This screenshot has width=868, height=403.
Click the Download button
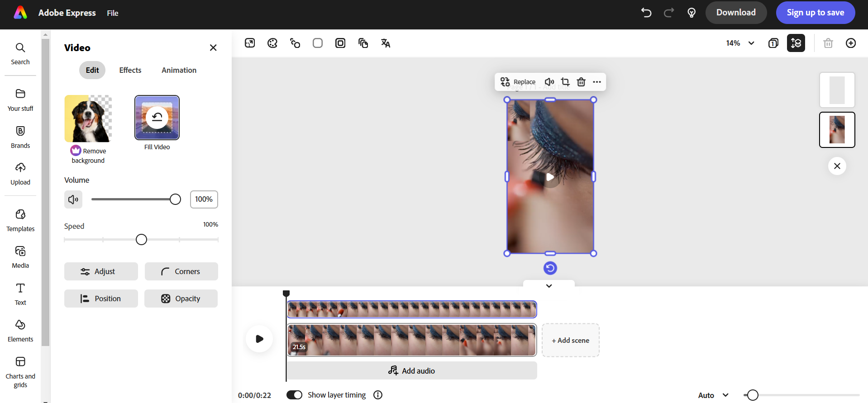[736, 13]
